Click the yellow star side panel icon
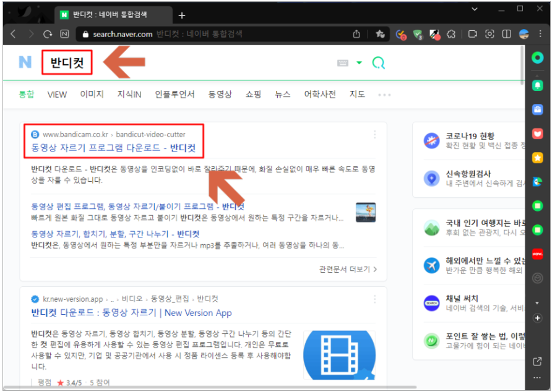This screenshot has width=552, height=392. [538, 158]
